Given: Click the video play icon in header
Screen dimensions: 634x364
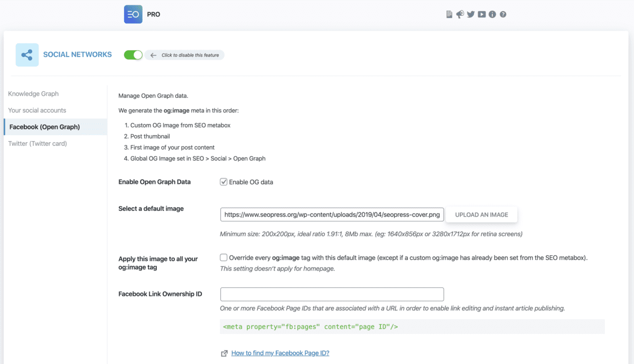Looking at the screenshot, I should pyautogui.click(x=482, y=15).
